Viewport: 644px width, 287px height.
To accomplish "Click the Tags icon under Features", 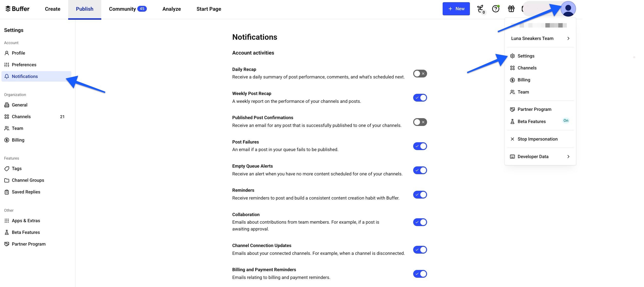I will click(x=7, y=168).
